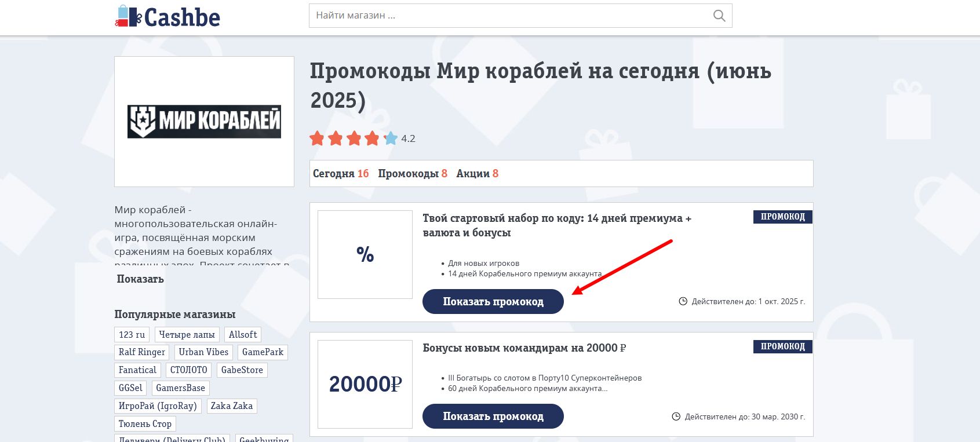
Task: Click the search magnifier icon
Action: (x=719, y=16)
